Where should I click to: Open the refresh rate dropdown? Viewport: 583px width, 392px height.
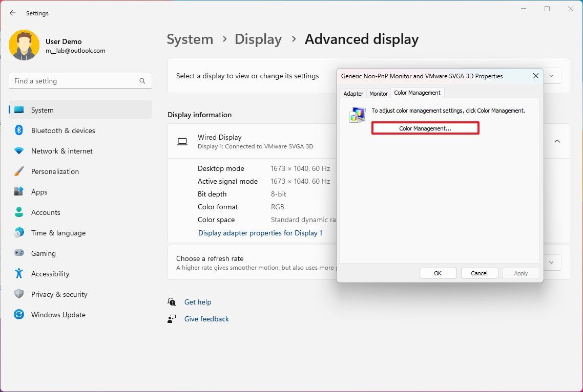pyautogui.click(x=552, y=263)
